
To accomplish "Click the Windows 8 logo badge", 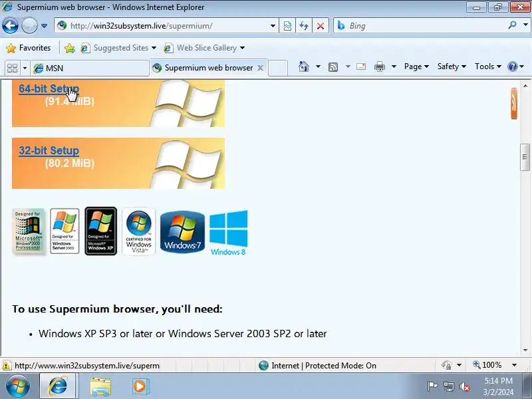I will click(x=228, y=233).
